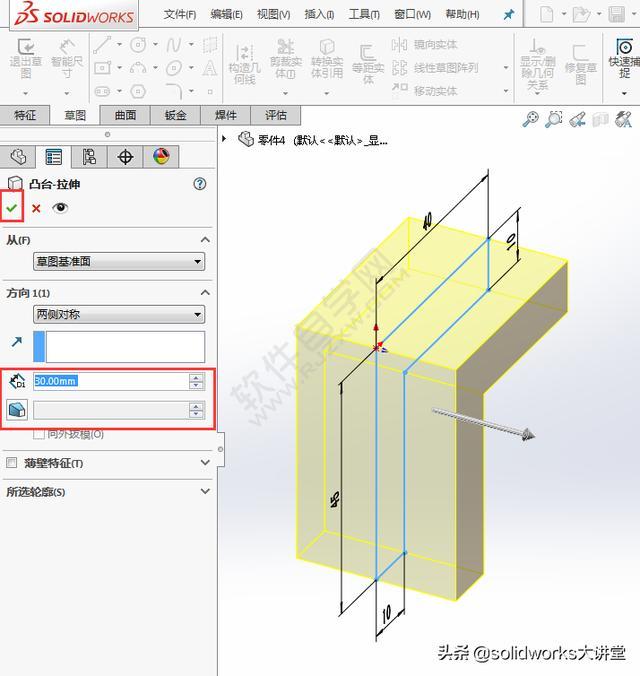
Task: Select sketch Text tool
Action: tap(210, 68)
